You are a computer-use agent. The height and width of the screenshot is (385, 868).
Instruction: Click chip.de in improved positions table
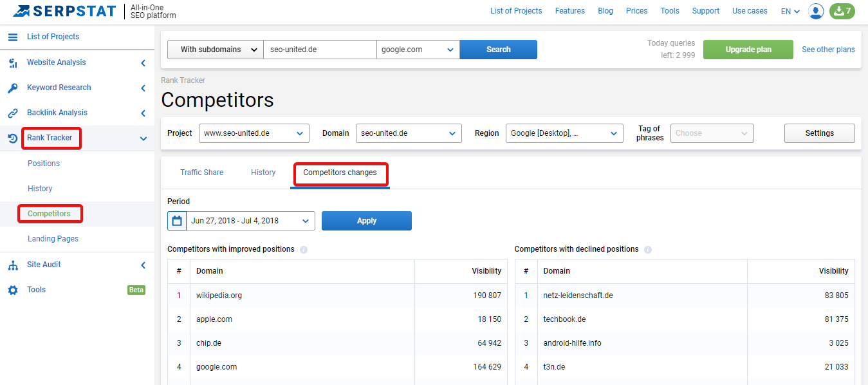click(208, 343)
